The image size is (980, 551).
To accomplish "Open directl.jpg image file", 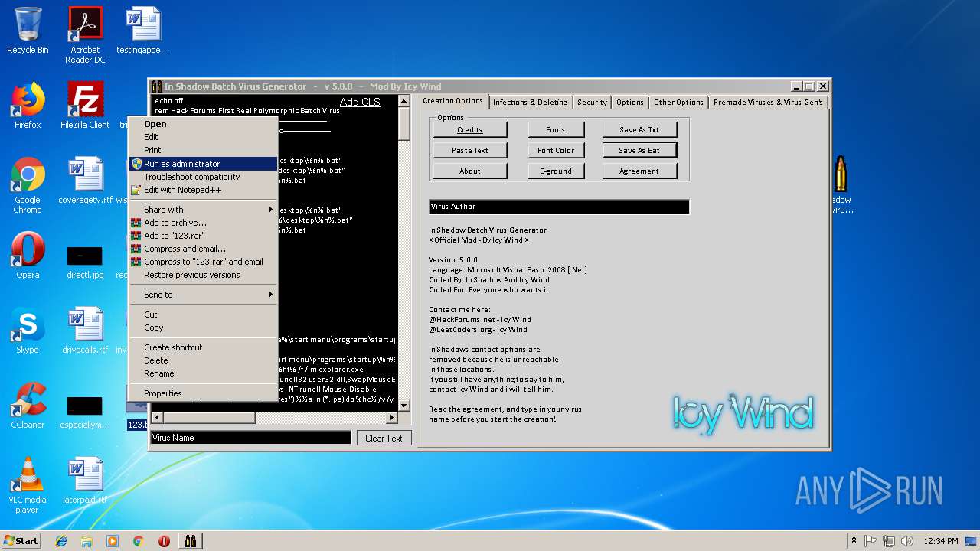I will point(85,261).
